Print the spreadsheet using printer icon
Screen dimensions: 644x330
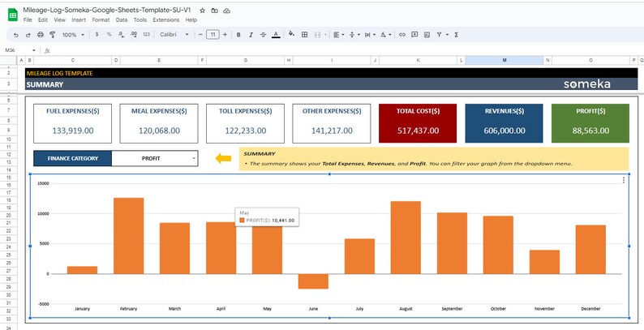tap(41, 35)
